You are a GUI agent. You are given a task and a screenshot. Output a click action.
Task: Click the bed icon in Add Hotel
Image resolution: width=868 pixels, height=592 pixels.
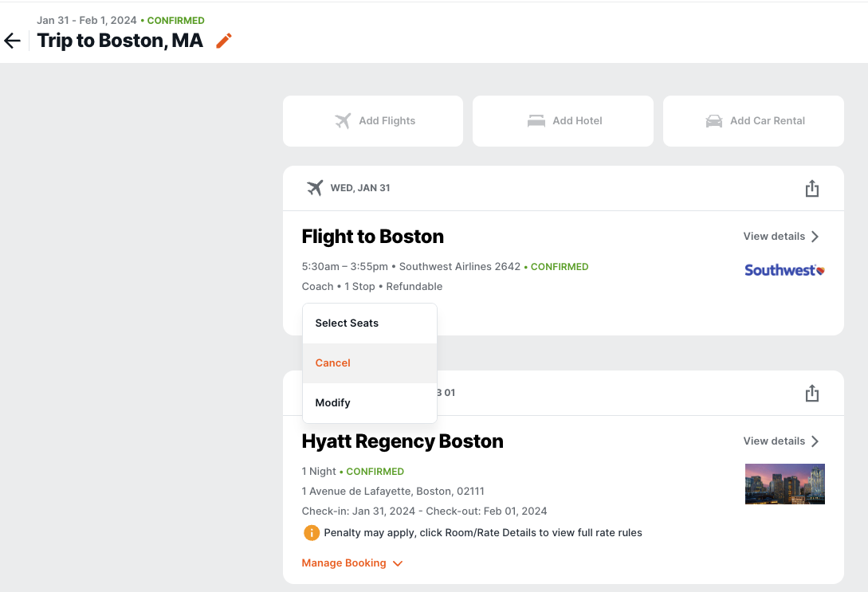[x=536, y=120]
